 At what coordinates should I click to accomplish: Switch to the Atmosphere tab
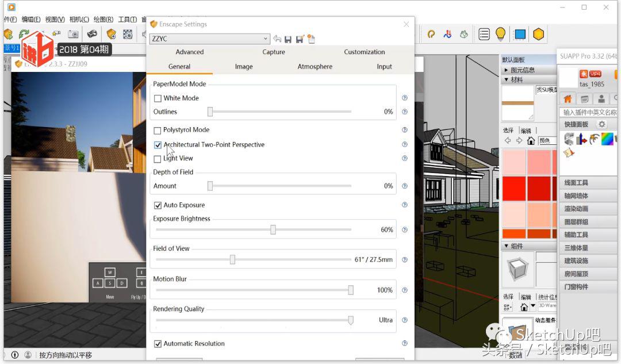(x=315, y=67)
